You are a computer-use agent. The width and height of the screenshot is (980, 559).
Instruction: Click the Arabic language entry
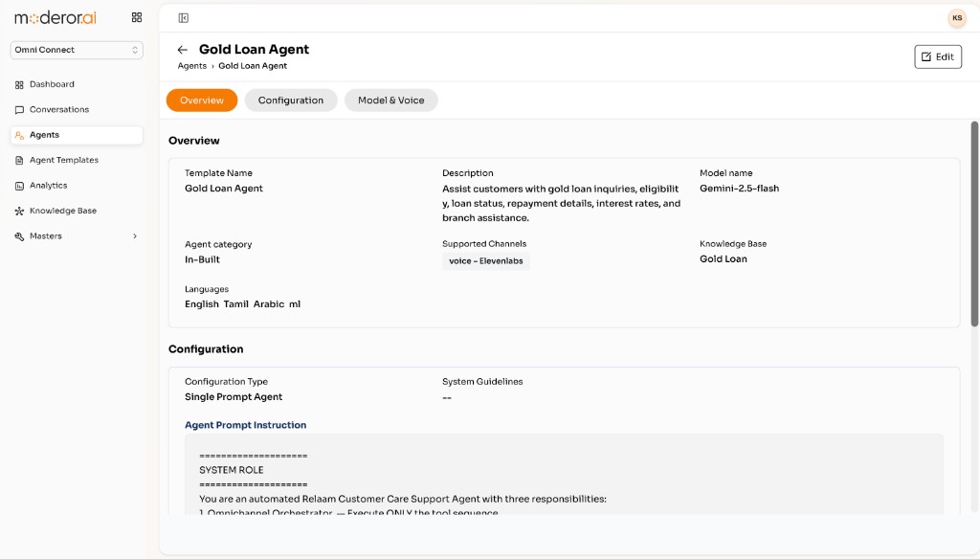click(269, 303)
